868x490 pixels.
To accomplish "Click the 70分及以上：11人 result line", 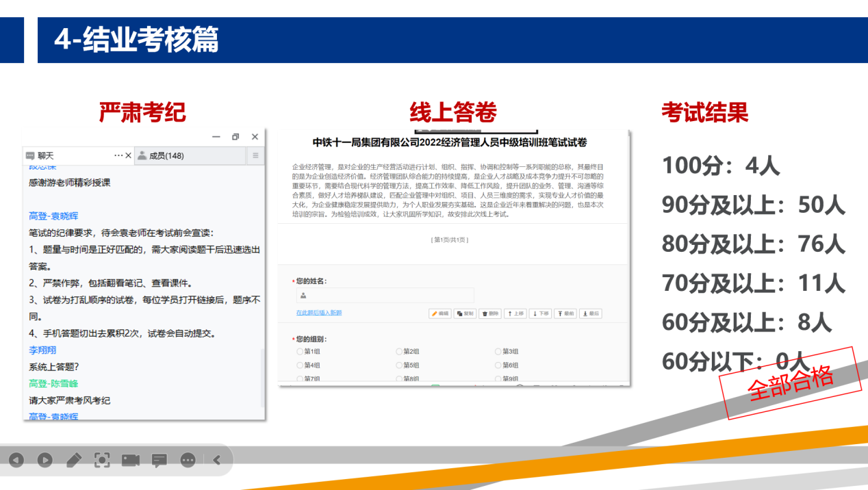I will [753, 283].
